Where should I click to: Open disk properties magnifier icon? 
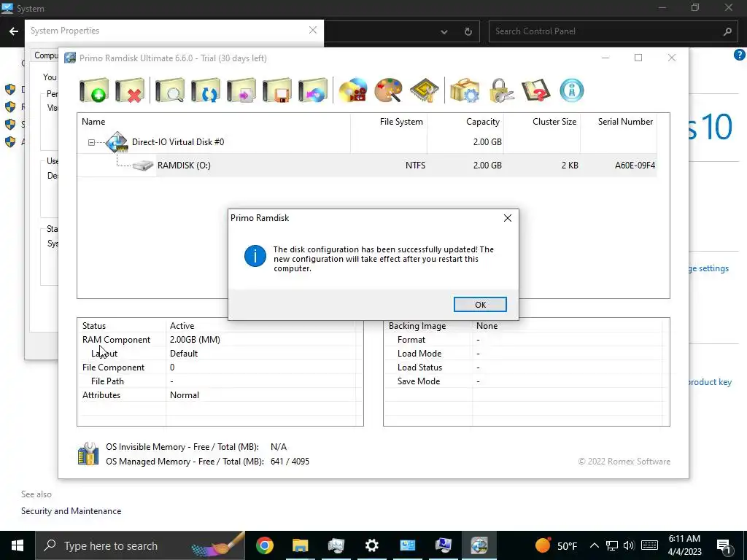pyautogui.click(x=169, y=90)
